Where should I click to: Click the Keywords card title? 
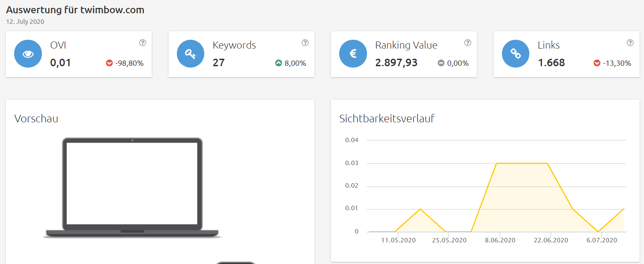coord(234,45)
